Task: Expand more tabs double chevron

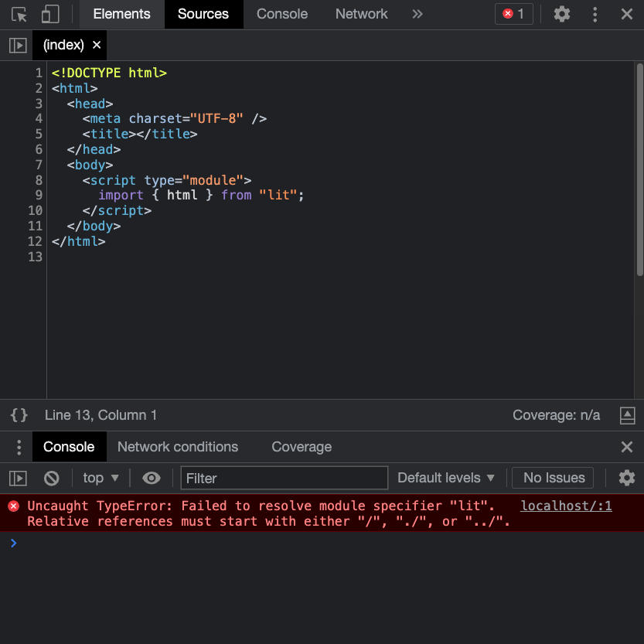Action: coord(417,14)
